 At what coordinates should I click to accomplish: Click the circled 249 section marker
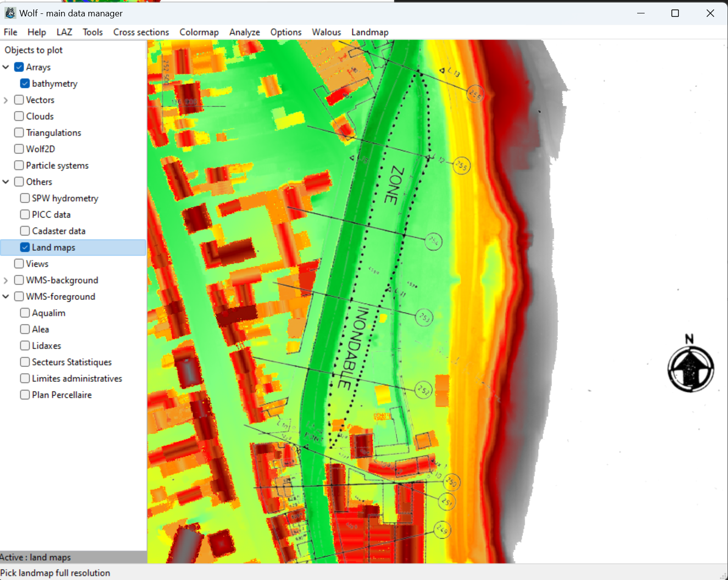(442, 530)
